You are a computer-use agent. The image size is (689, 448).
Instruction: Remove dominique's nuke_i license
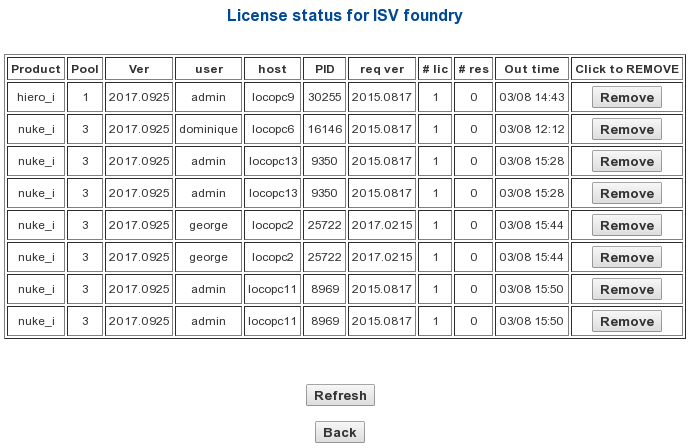627,129
